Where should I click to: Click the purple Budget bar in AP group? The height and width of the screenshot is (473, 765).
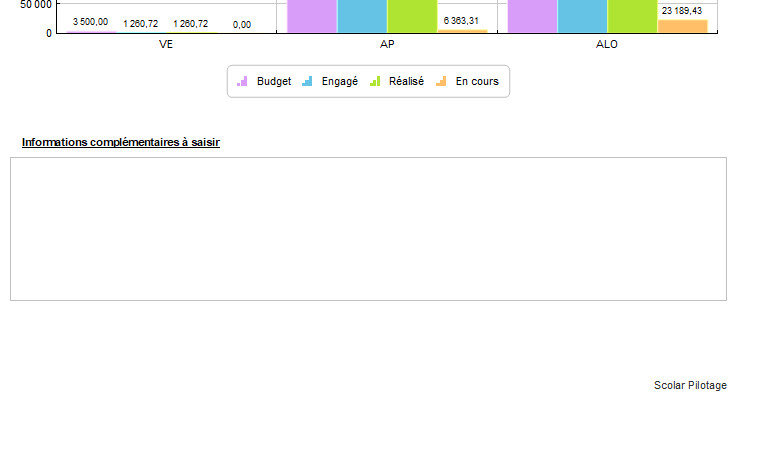tap(312, 16)
